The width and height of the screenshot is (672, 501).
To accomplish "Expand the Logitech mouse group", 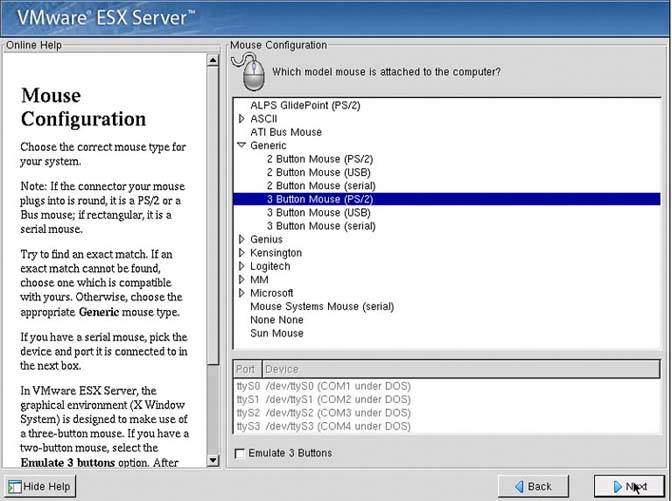I will click(x=241, y=266).
